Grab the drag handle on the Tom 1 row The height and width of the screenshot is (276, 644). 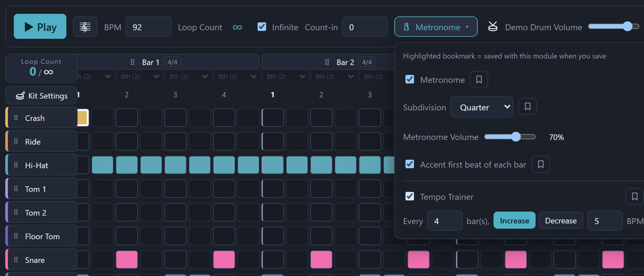(16, 188)
